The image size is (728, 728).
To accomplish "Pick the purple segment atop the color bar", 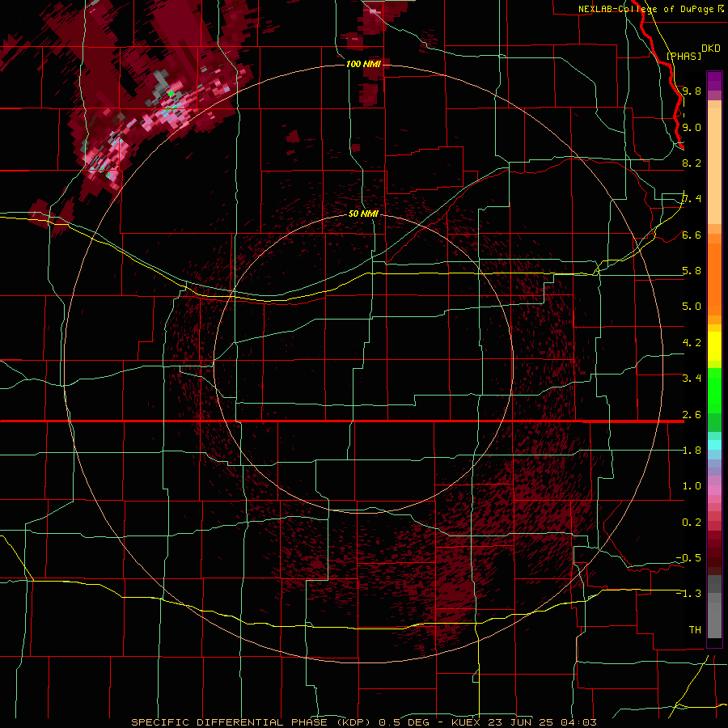I will 714,81.
